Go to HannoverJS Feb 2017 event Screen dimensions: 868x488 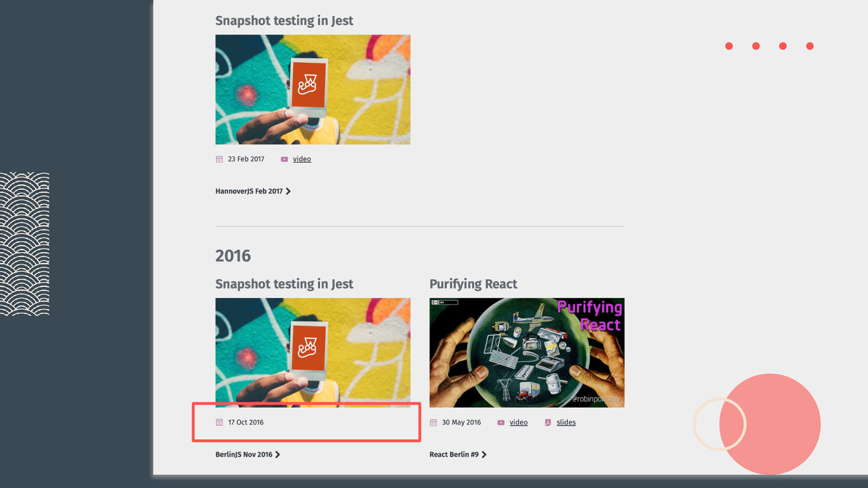(249, 191)
